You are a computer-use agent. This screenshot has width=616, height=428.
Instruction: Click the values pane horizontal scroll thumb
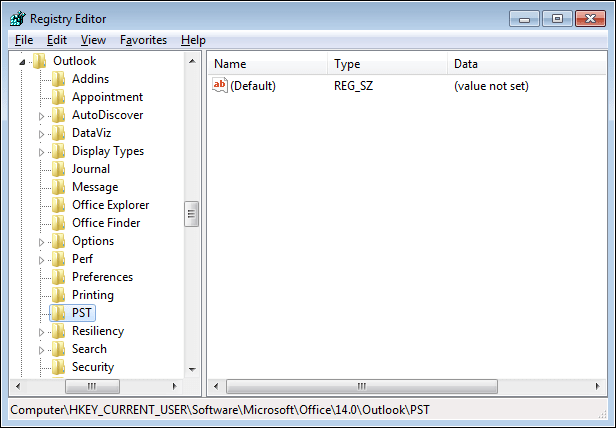coord(362,386)
